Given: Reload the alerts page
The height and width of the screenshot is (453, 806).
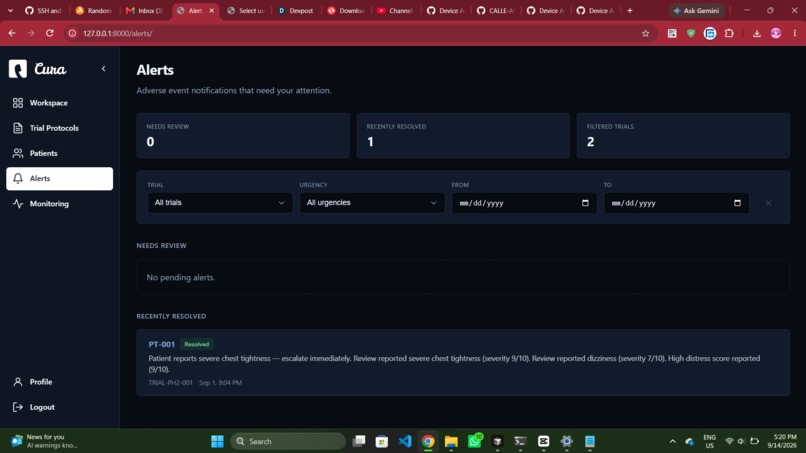Looking at the screenshot, I should pyautogui.click(x=50, y=33).
